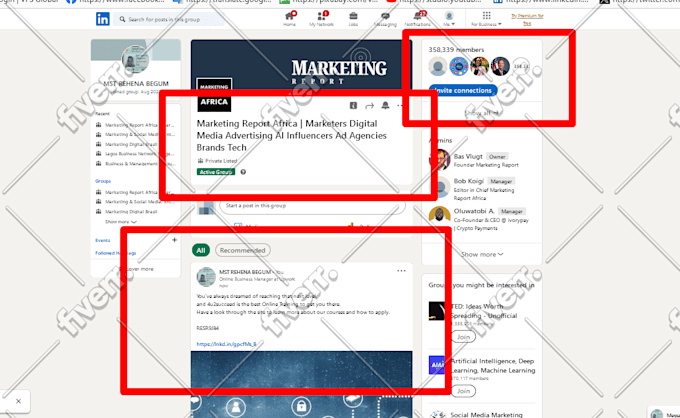Open the Me profile menu
The width and height of the screenshot is (680, 418).
click(449, 18)
